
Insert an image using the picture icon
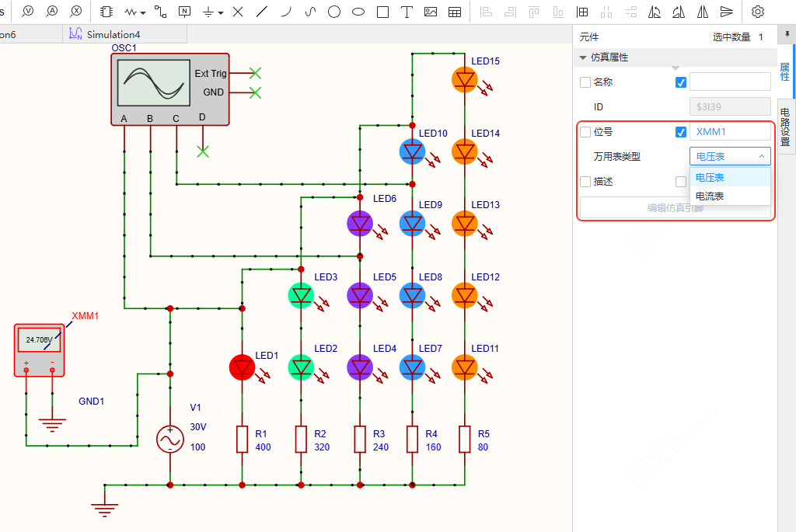pos(431,12)
